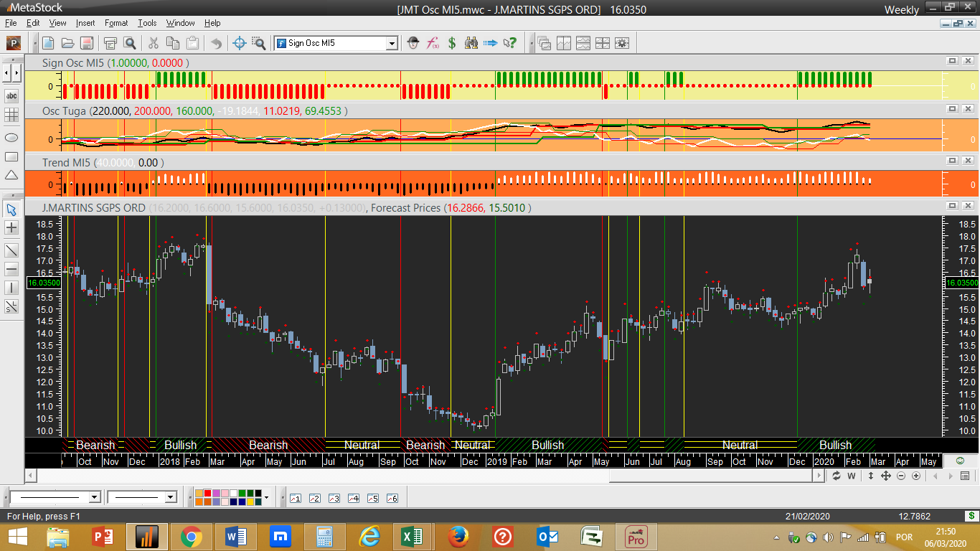The image size is (980, 551).
Task: Open the green dollar sign tool
Action: (x=452, y=43)
